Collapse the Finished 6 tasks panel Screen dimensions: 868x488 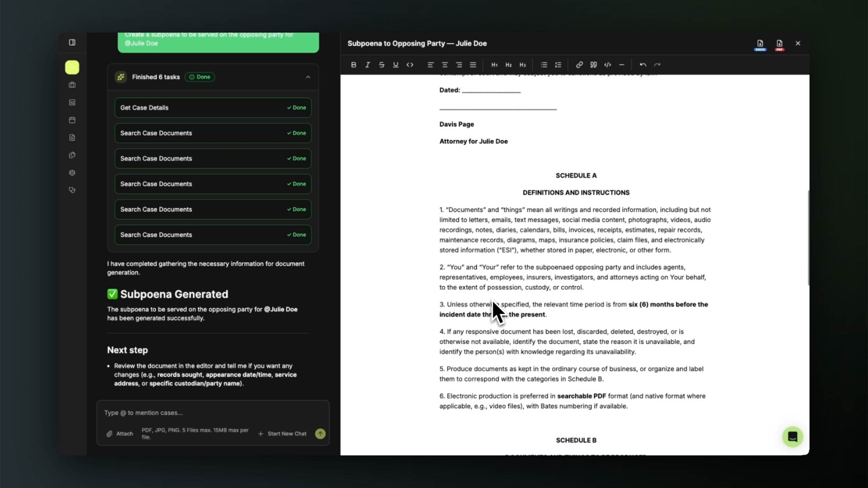click(x=308, y=77)
